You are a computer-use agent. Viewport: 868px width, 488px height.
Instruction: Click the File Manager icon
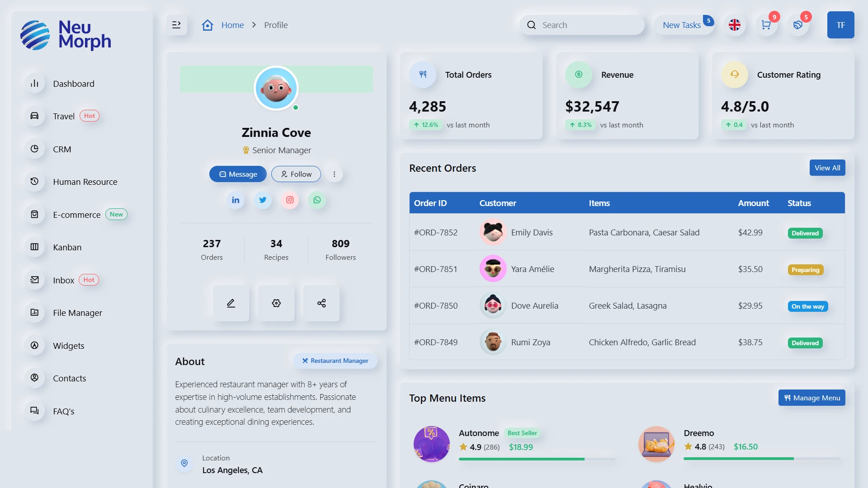[x=34, y=313]
